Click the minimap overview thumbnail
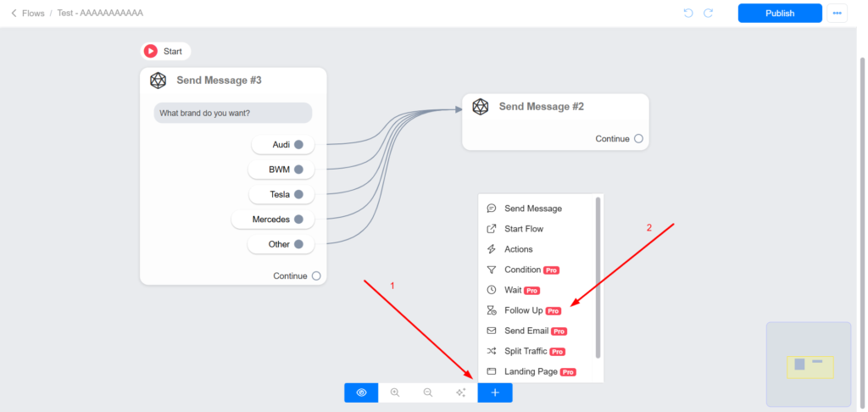Viewport: 868px width, 412px height. (809, 365)
